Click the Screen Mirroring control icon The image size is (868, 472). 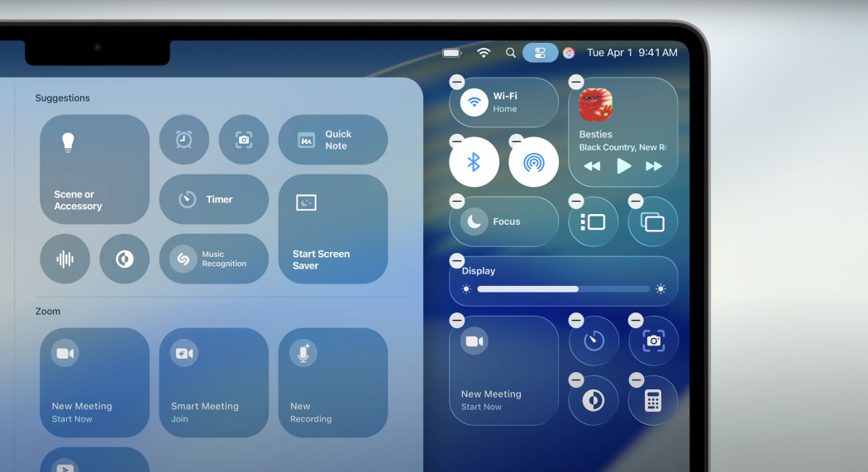pyautogui.click(x=652, y=222)
